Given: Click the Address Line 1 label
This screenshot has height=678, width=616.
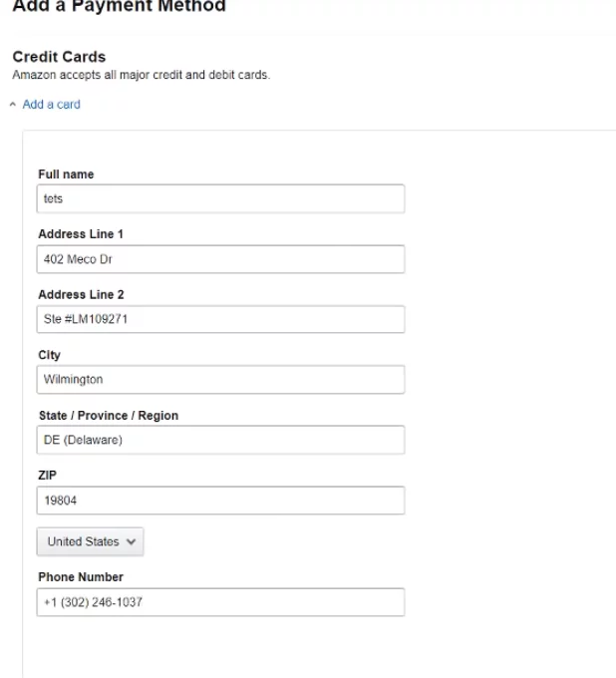Looking at the screenshot, I should pos(80,234).
